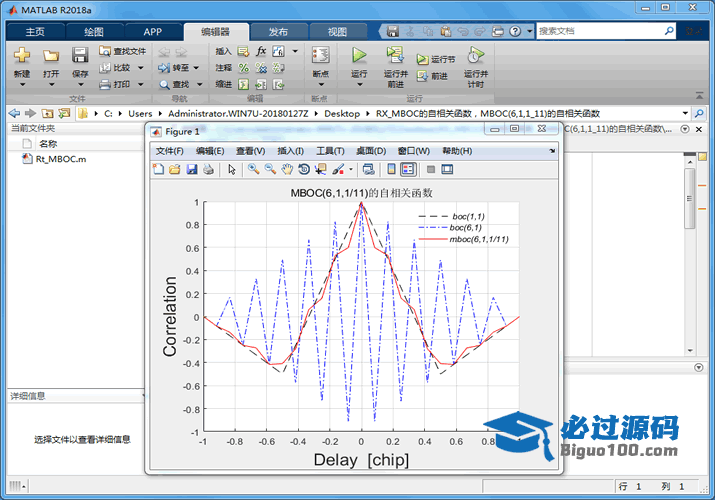Screen dimensions: 715x500
Task: Click the Run and Time (运行并计时) icon
Action: coord(475,56)
